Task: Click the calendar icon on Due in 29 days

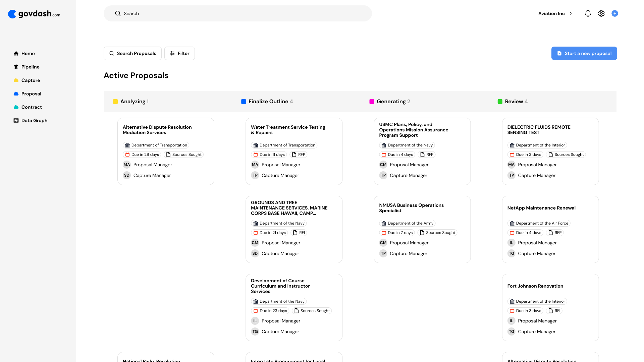Action: (127, 155)
